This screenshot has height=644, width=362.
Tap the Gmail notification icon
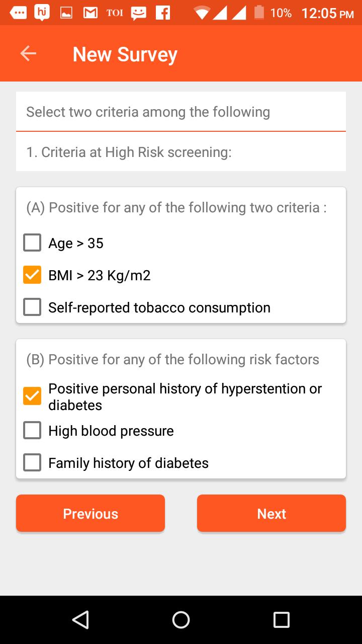[x=90, y=13]
